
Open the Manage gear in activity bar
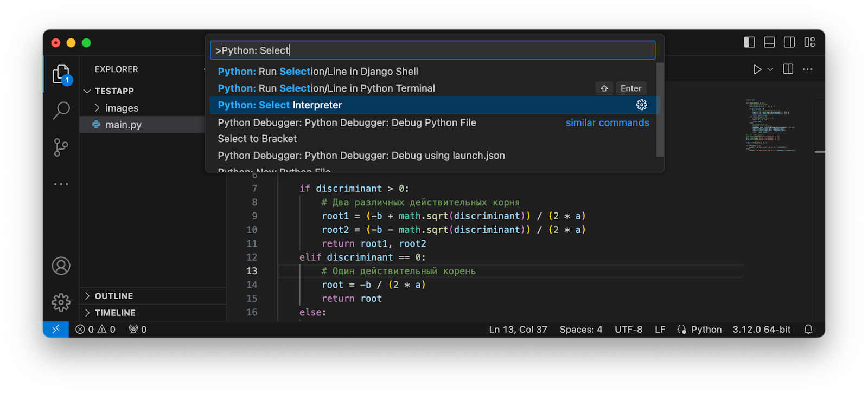click(x=61, y=302)
